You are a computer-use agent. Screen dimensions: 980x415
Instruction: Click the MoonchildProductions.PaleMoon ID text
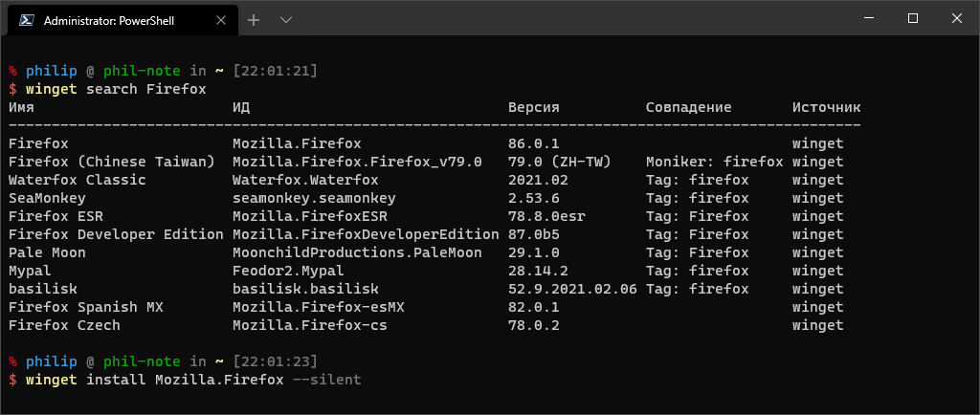tap(357, 252)
